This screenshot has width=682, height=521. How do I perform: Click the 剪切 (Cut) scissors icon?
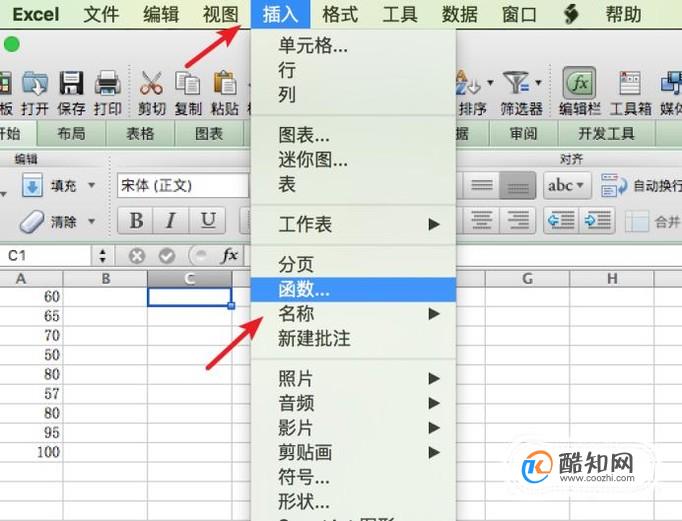point(151,83)
